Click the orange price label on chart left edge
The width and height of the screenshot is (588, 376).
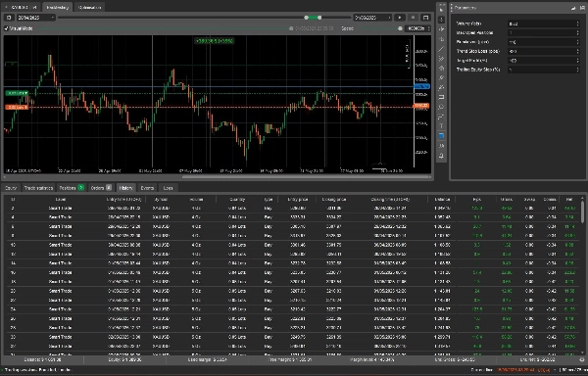17,108
